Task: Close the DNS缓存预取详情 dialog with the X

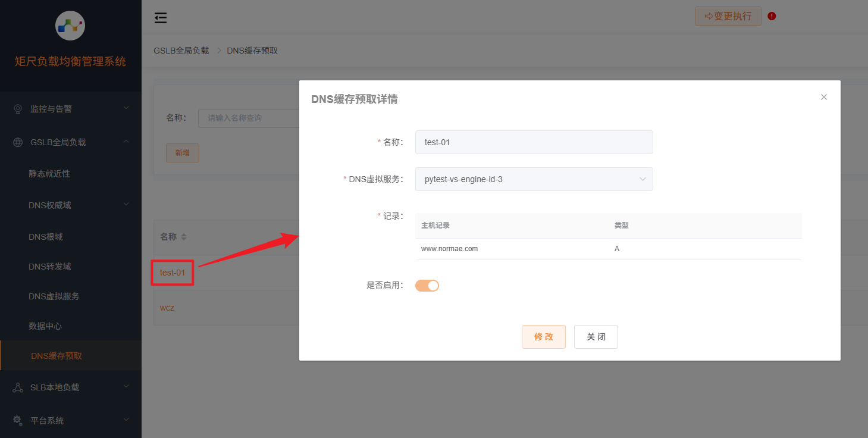Action: pos(823,96)
